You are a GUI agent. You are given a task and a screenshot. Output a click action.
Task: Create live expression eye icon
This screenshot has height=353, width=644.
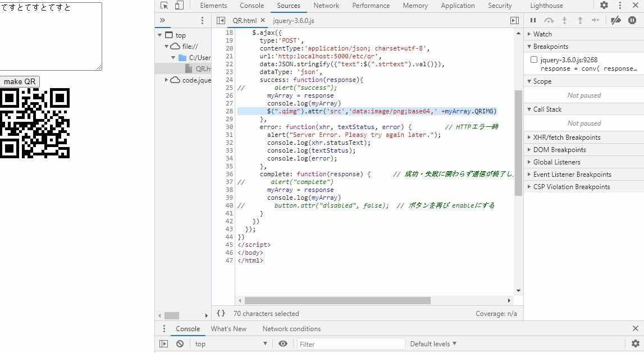point(283,343)
